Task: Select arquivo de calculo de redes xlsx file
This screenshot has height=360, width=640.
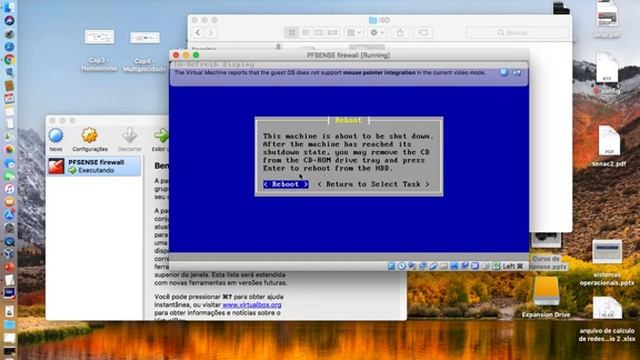Action: 607,320
